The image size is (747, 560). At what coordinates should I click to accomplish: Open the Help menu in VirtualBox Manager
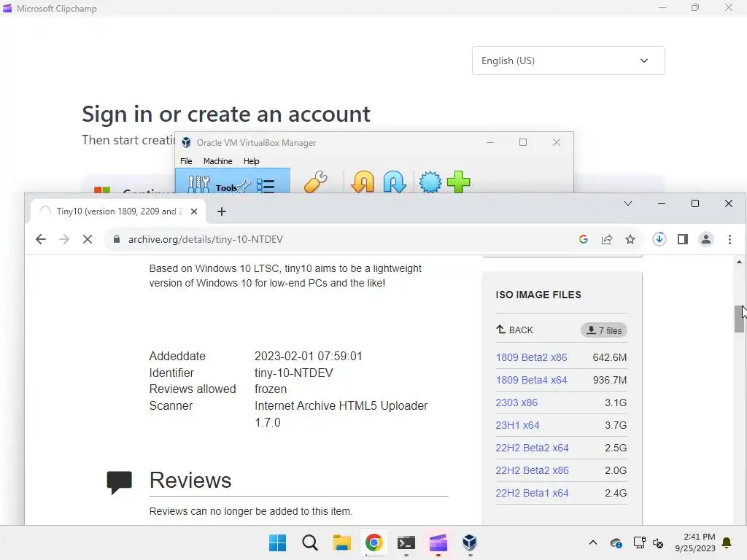[x=251, y=161]
